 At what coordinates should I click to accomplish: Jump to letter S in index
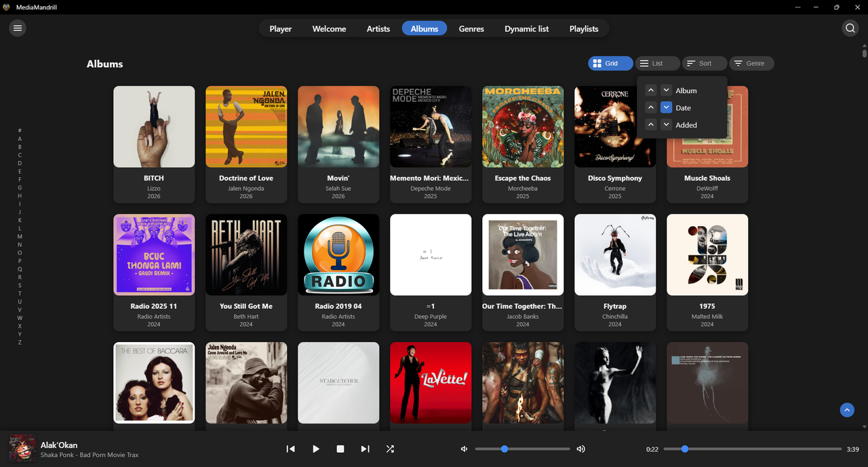point(20,285)
